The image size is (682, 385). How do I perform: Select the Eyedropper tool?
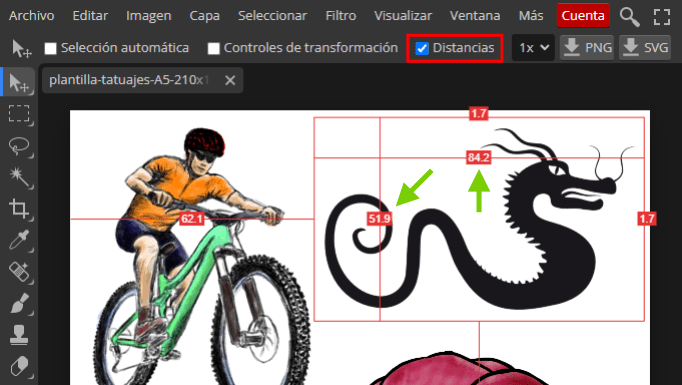click(19, 240)
